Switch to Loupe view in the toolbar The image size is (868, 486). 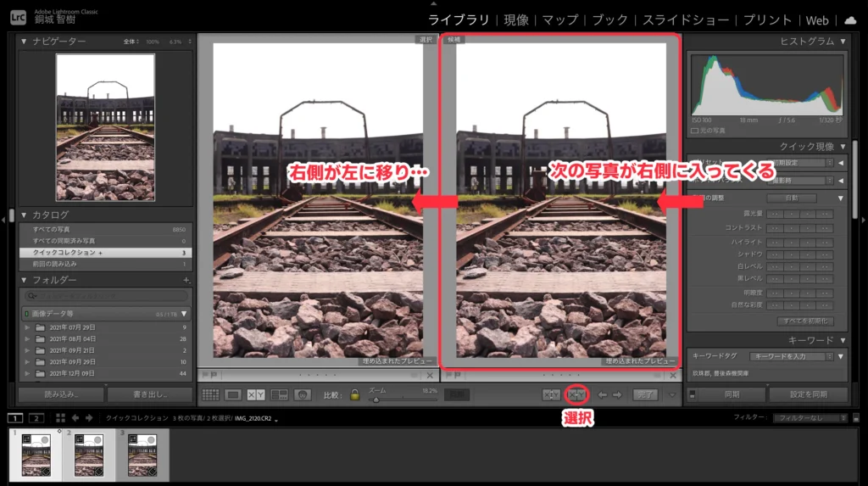(x=233, y=394)
